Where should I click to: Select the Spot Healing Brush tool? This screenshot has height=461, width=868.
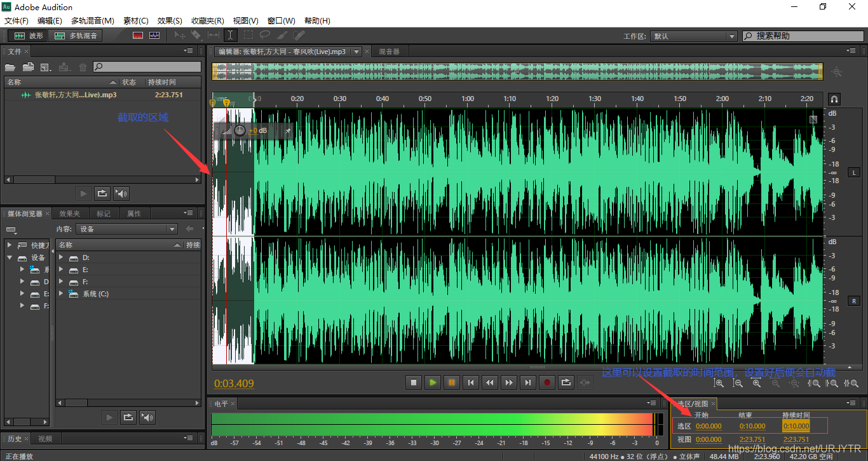pyautogui.click(x=299, y=36)
